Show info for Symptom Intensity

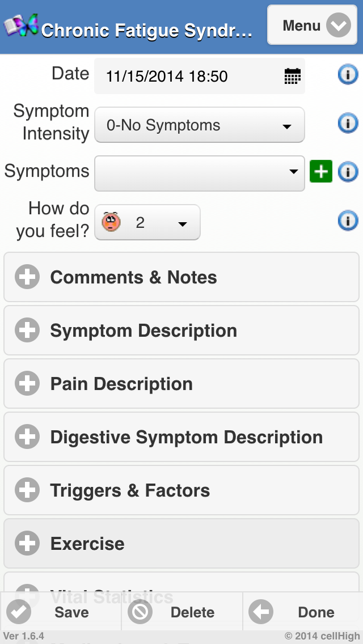[348, 123]
